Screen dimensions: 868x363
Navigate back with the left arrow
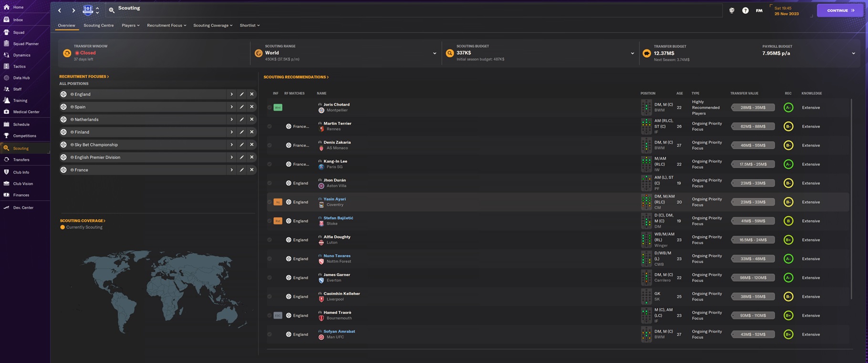(60, 10)
